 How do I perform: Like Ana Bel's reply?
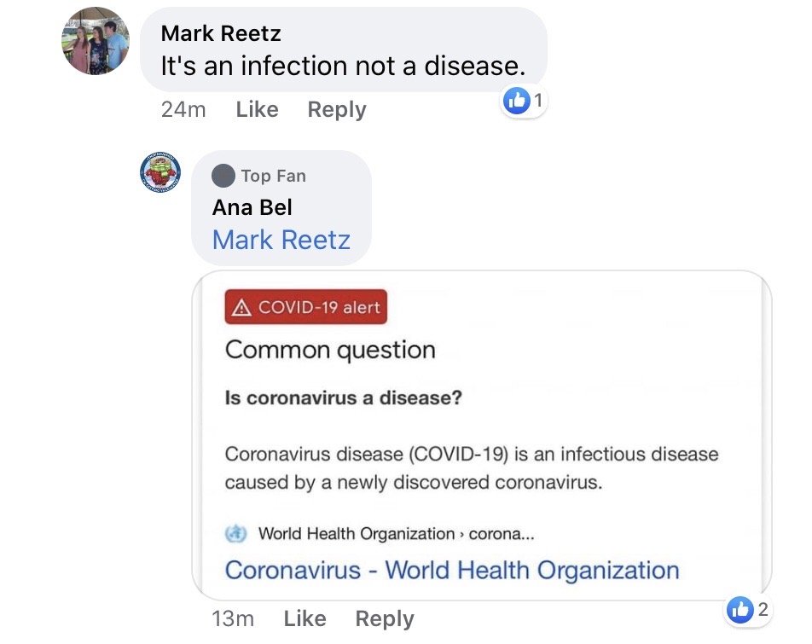[304, 618]
